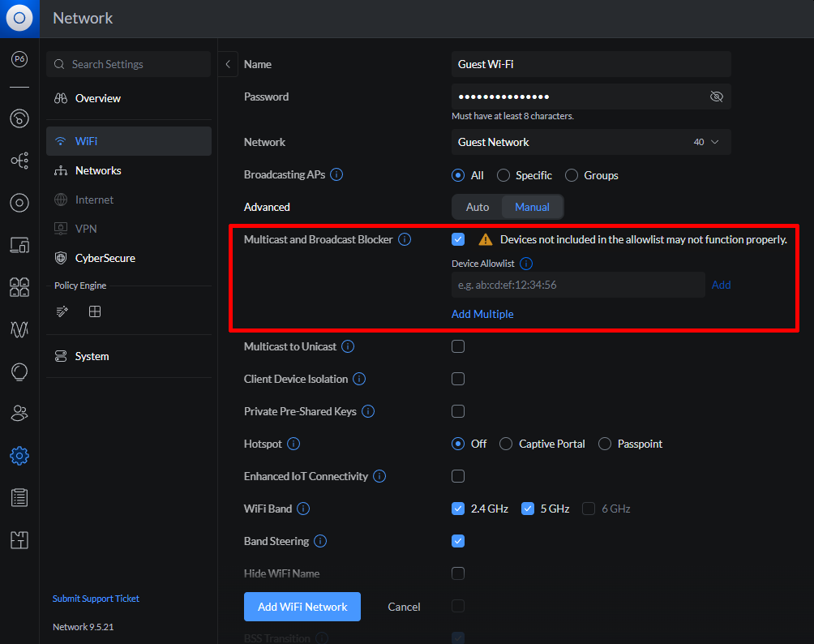The height and width of the screenshot is (644, 814).
Task: Click the UniFi logo in top-left corner
Action: [x=19, y=18]
